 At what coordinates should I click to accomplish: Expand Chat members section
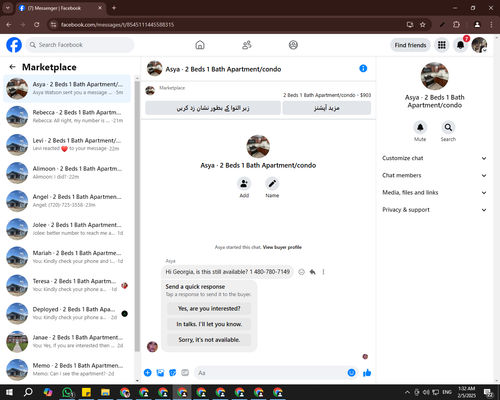[x=434, y=175]
